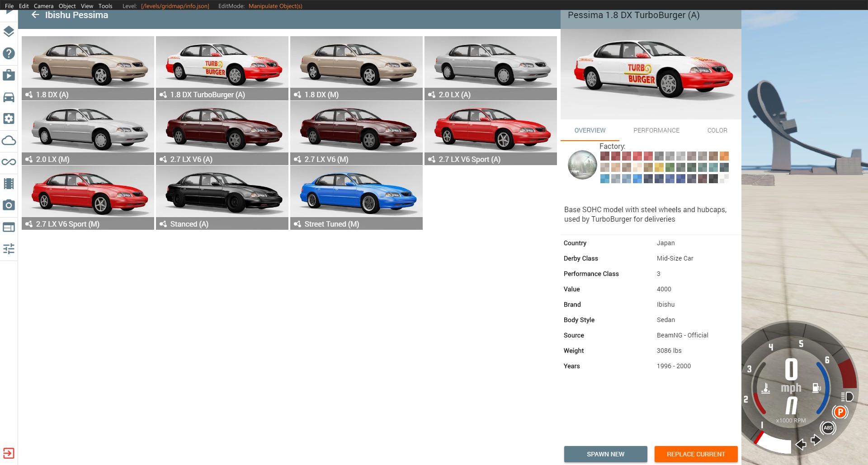
Task: Open the layers panel from the sidebar
Action: click(x=9, y=32)
